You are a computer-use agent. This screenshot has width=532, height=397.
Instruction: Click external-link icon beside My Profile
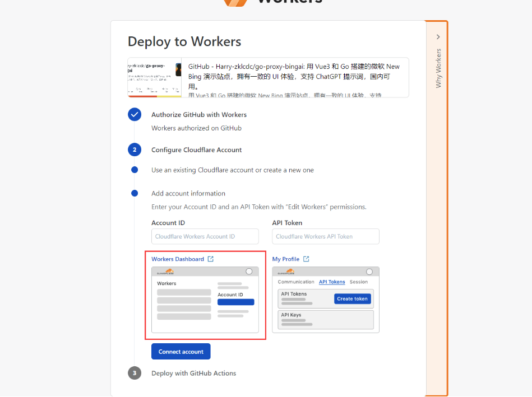pyautogui.click(x=307, y=259)
